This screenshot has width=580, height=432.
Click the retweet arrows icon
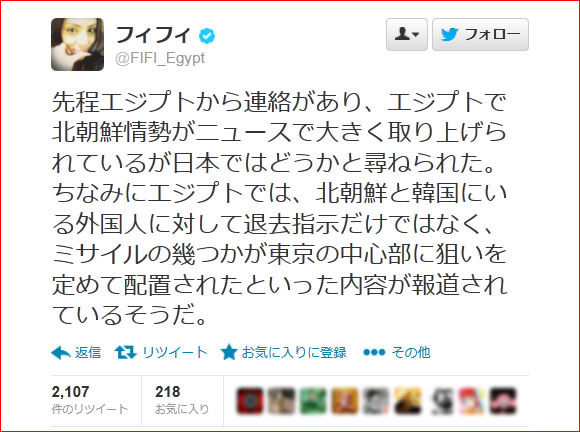pos(126,352)
